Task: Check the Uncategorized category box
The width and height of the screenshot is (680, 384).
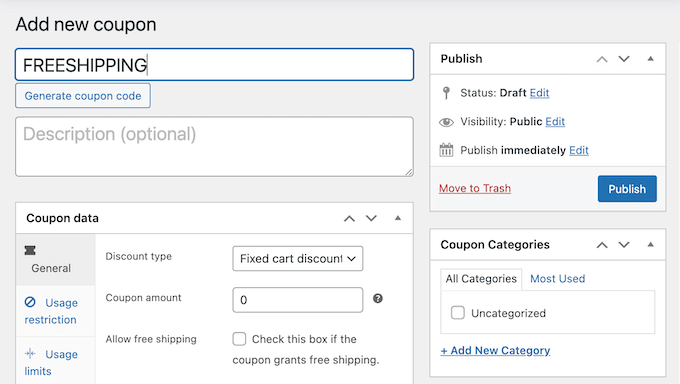Action: (x=458, y=312)
